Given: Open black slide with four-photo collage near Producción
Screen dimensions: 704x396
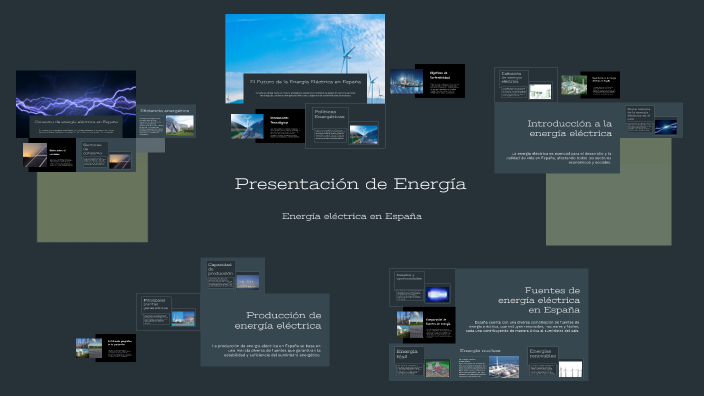Looking at the screenshot, I should pyautogui.click(x=106, y=348).
